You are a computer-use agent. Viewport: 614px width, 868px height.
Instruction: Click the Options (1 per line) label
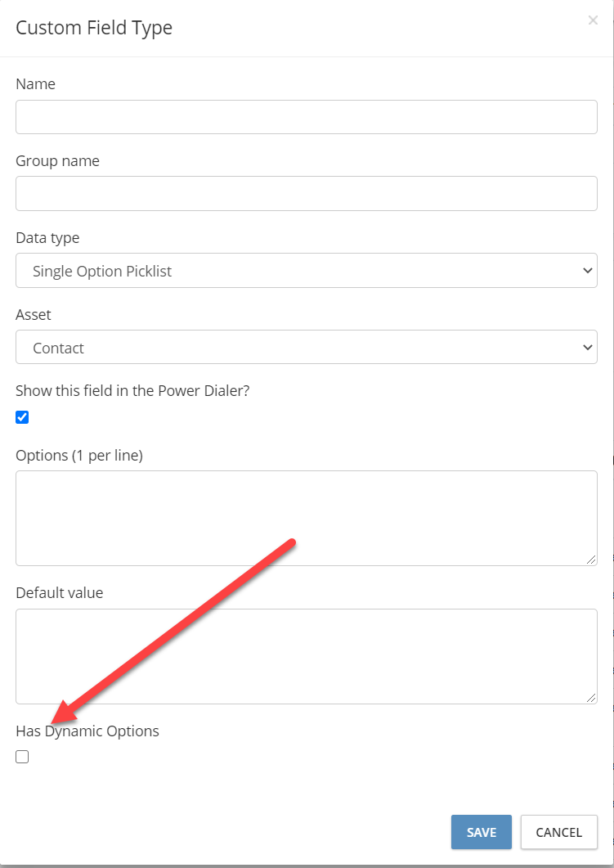tap(79, 456)
